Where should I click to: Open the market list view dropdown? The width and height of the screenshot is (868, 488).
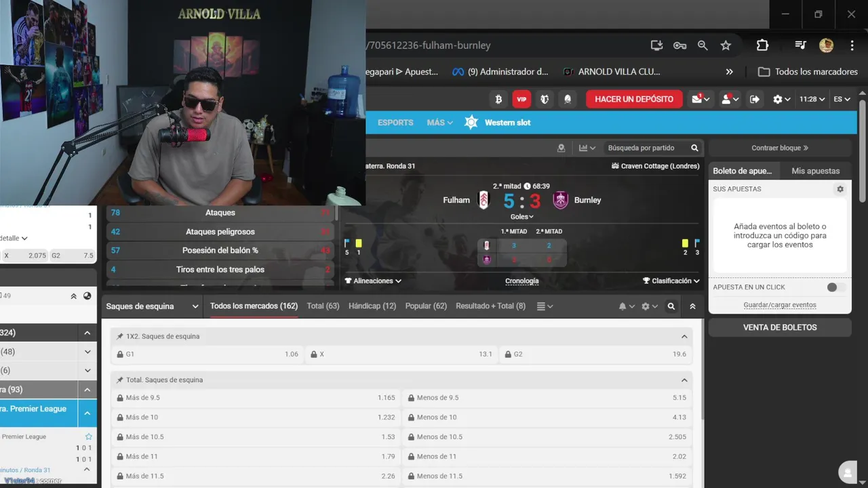[x=545, y=306]
